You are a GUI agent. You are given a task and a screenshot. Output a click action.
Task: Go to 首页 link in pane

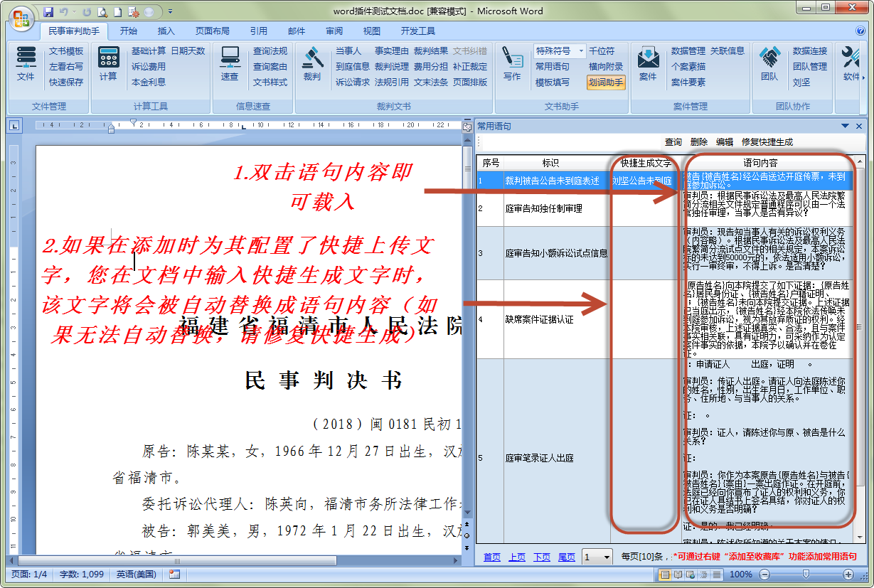click(x=492, y=557)
